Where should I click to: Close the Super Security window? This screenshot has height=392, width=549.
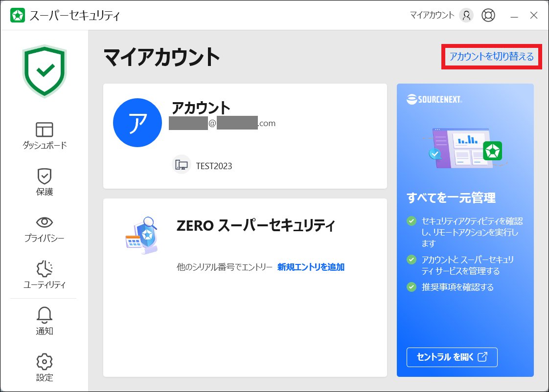click(x=534, y=15)
